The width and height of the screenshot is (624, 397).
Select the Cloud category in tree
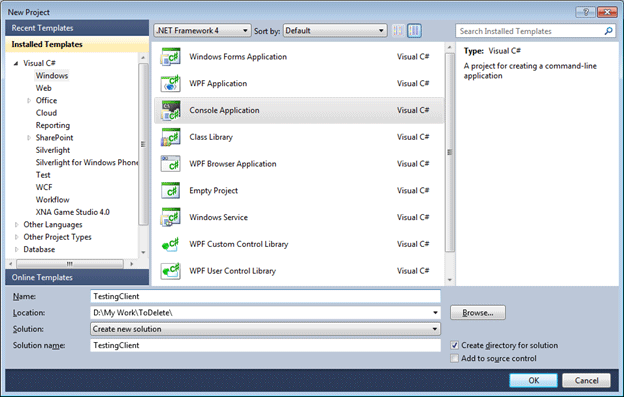point(46,113)
